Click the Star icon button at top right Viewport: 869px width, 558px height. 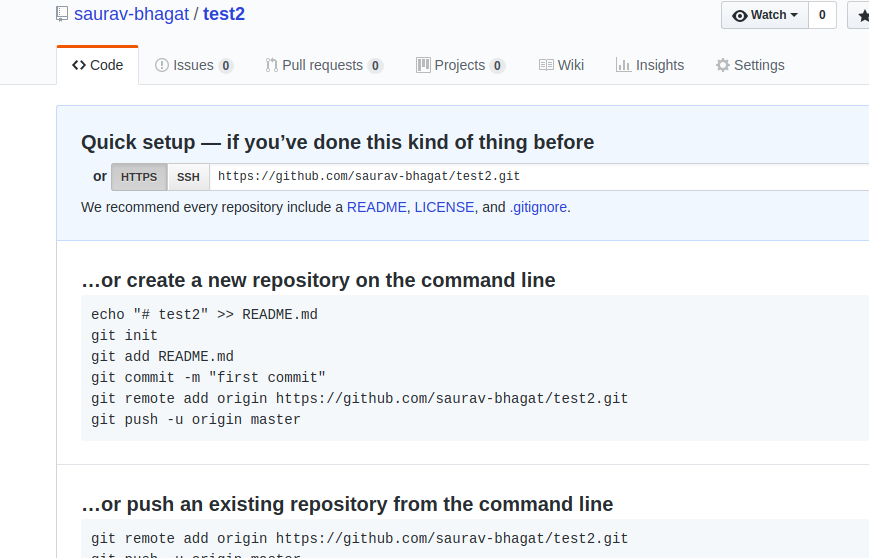coord(859,16)
